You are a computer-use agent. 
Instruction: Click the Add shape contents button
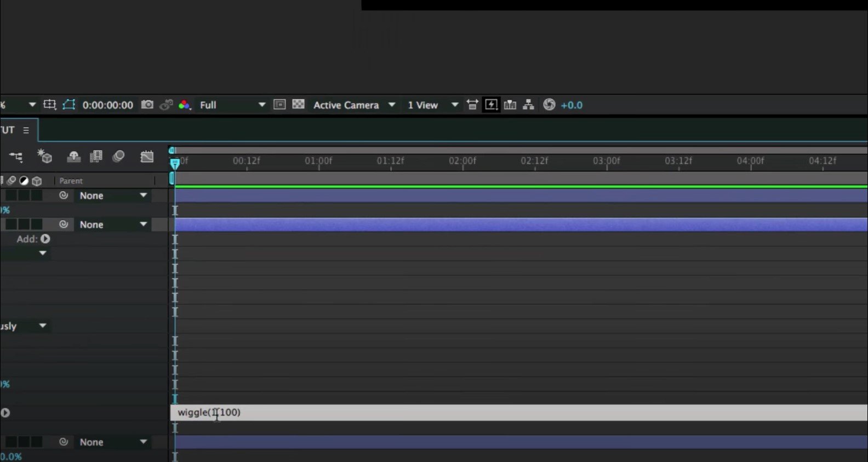coord(45,239)
